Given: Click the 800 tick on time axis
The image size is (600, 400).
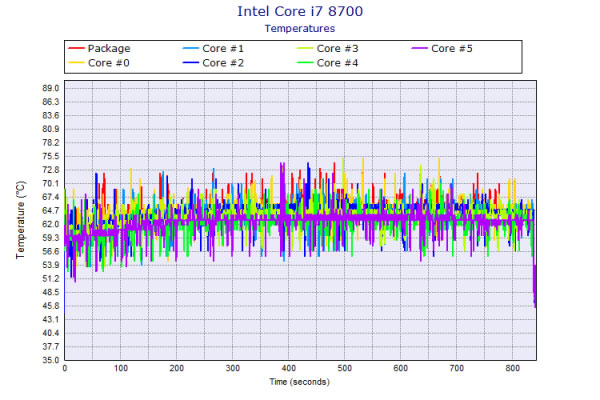Looking at the screenshot, I should (512, 368).
